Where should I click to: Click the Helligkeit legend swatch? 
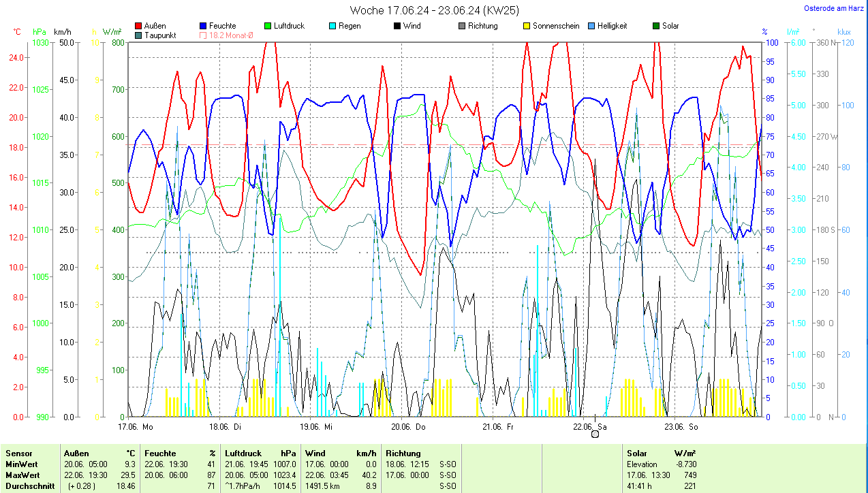(591, 27)
